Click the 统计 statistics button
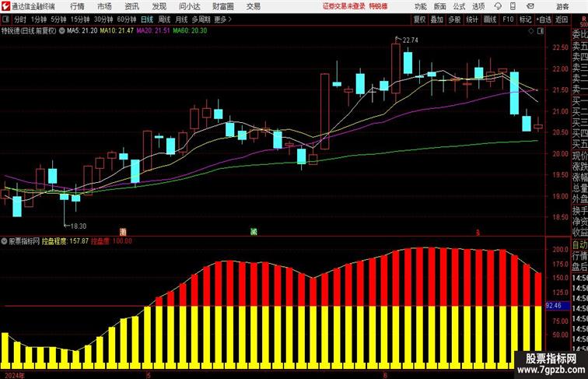The width and height of the screenshot is (588, 379). 472,19
